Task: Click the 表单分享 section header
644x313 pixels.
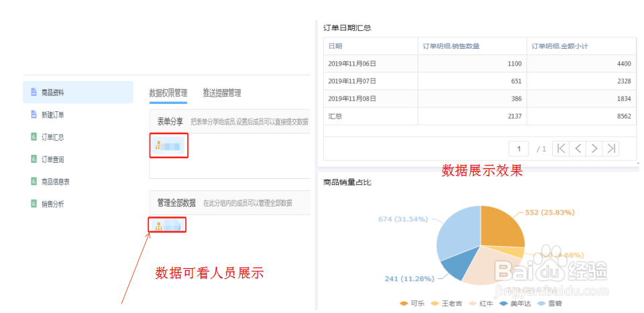Action: (x=229, y=121)
